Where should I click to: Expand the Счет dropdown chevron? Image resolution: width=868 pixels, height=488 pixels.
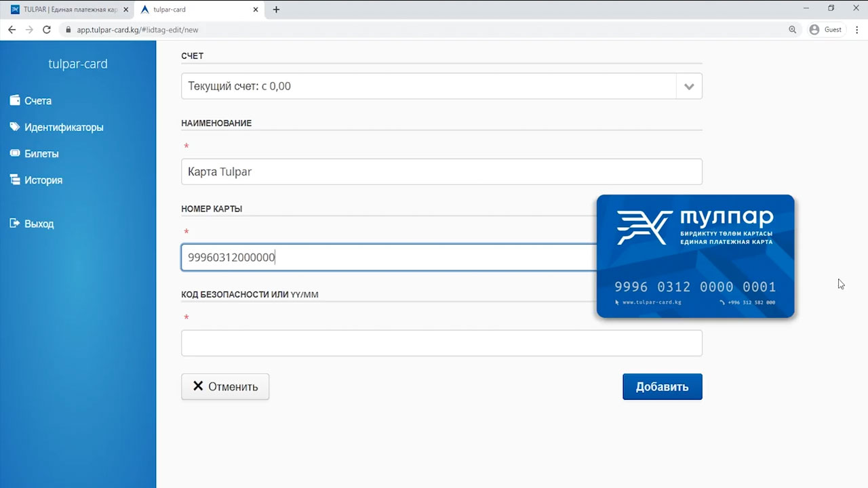[689, 86]
